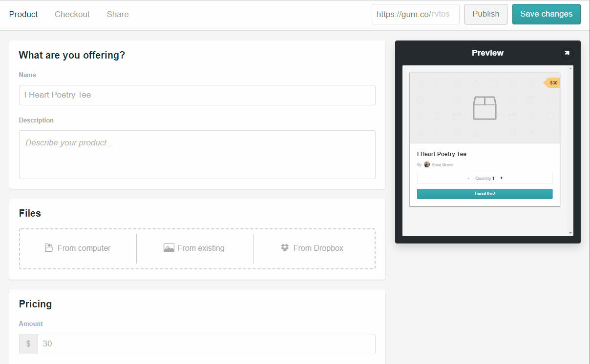Screen dimensions: 590x364
Task: Upload file From computer
Action: tap(78, 248)
